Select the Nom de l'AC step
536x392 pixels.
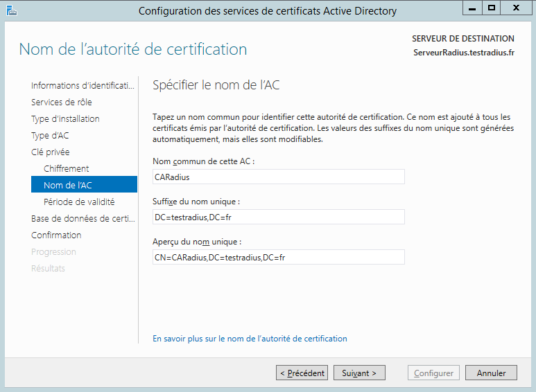(x=68, y=185)
